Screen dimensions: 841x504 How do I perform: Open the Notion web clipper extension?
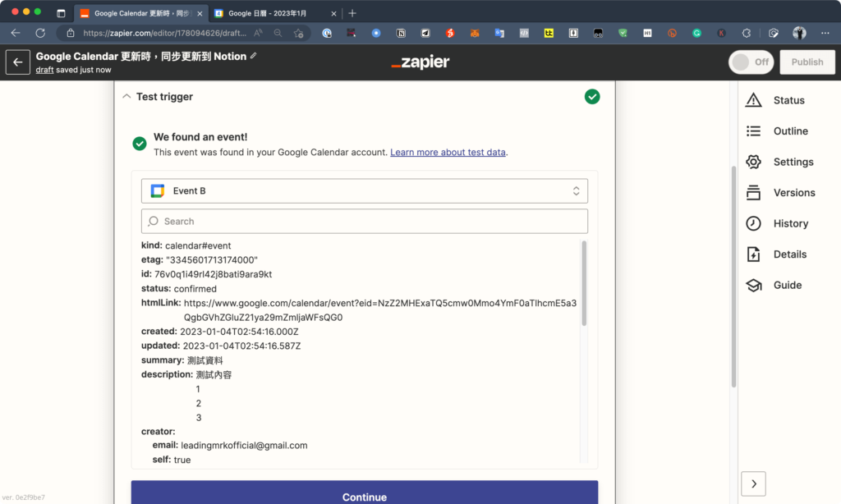401,33
